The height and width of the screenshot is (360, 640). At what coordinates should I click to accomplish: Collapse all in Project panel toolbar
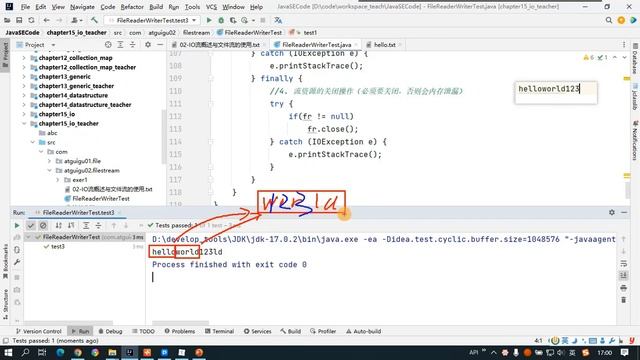(133, 44)
